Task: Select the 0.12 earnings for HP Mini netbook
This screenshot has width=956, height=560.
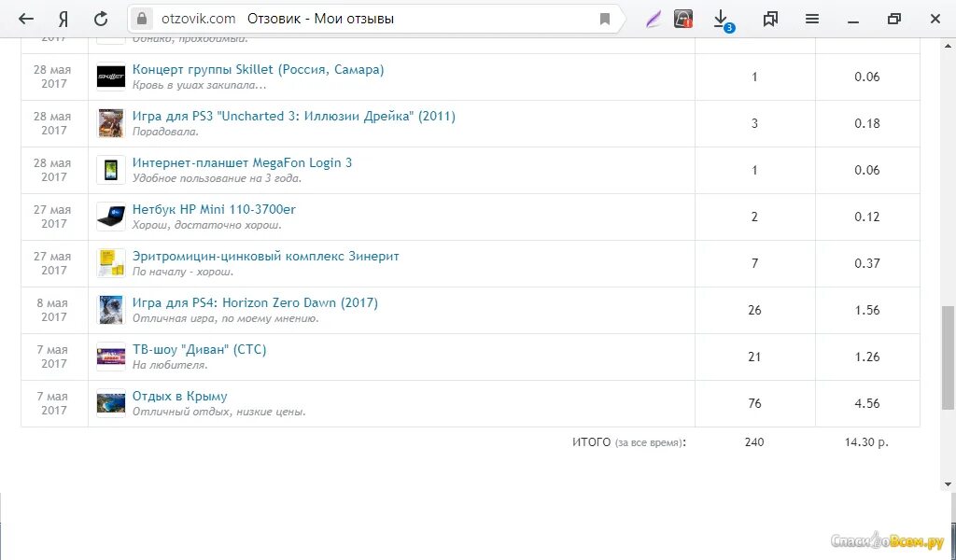Action: tap(867, 217)
